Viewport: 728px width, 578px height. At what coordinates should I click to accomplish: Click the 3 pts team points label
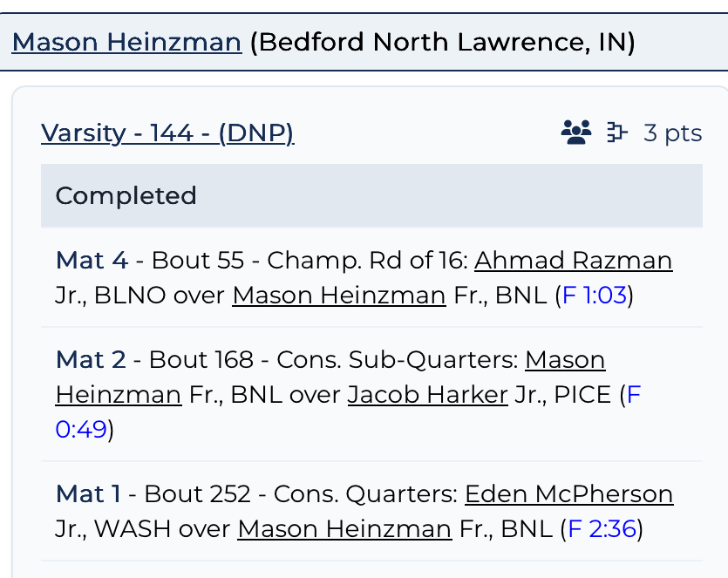[672, 133]
